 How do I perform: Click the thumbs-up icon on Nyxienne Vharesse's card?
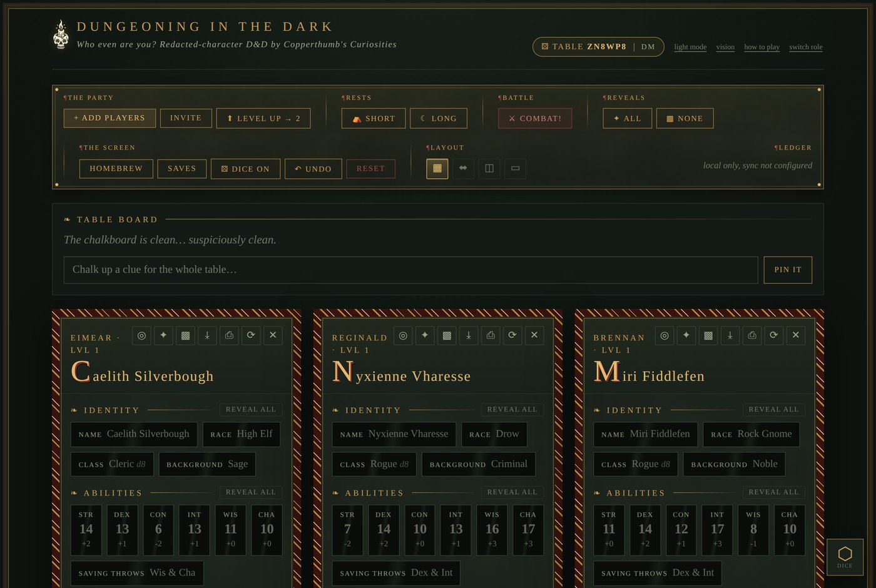491,335
